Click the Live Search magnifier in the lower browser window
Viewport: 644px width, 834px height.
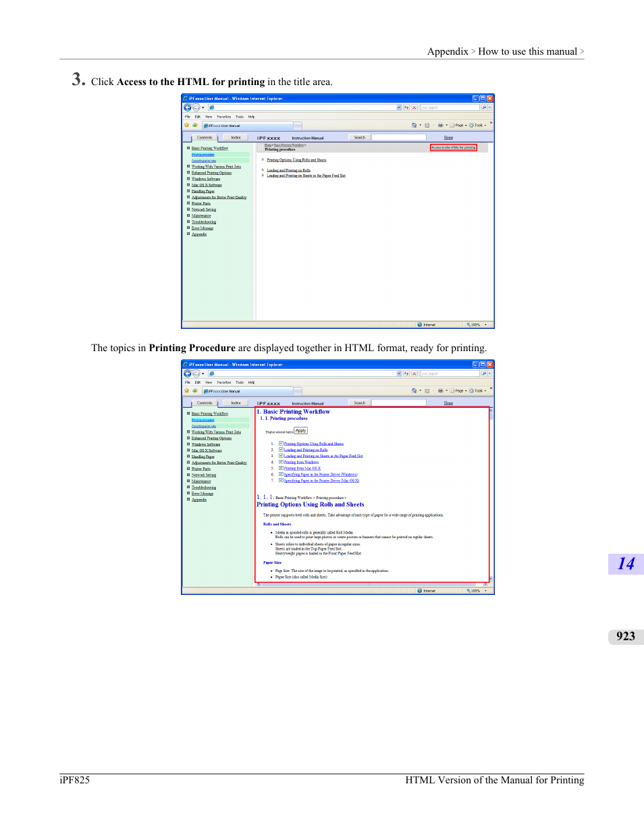484,373
